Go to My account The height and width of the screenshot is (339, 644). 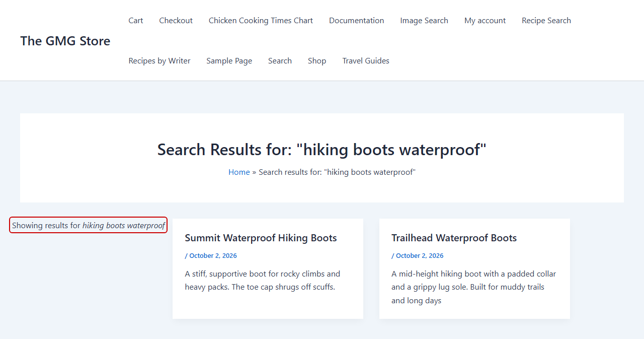(x=485, y=21)
